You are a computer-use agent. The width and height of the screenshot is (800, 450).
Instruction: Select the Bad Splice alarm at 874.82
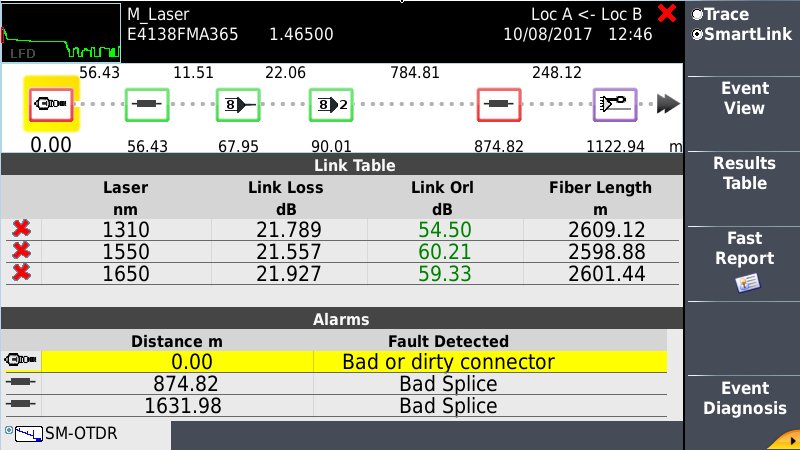(448, 384)
